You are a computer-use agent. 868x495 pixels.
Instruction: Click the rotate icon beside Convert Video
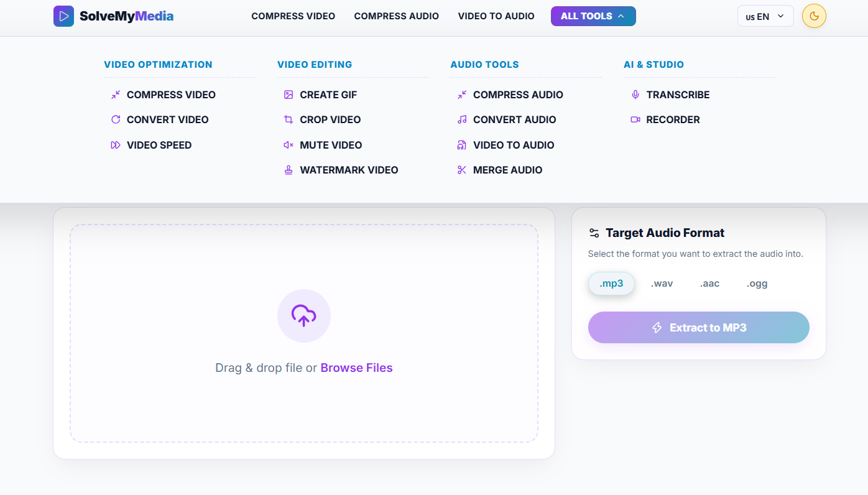[116, 120]
